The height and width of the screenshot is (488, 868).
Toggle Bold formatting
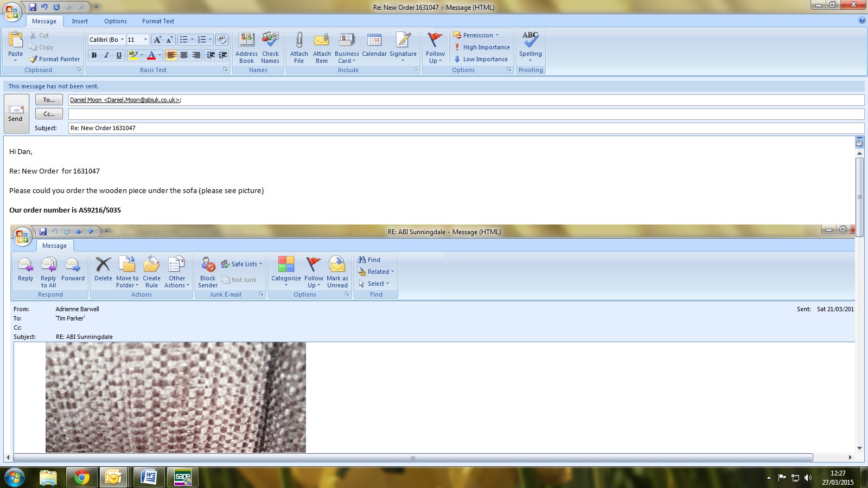click(x=94, y=55)
